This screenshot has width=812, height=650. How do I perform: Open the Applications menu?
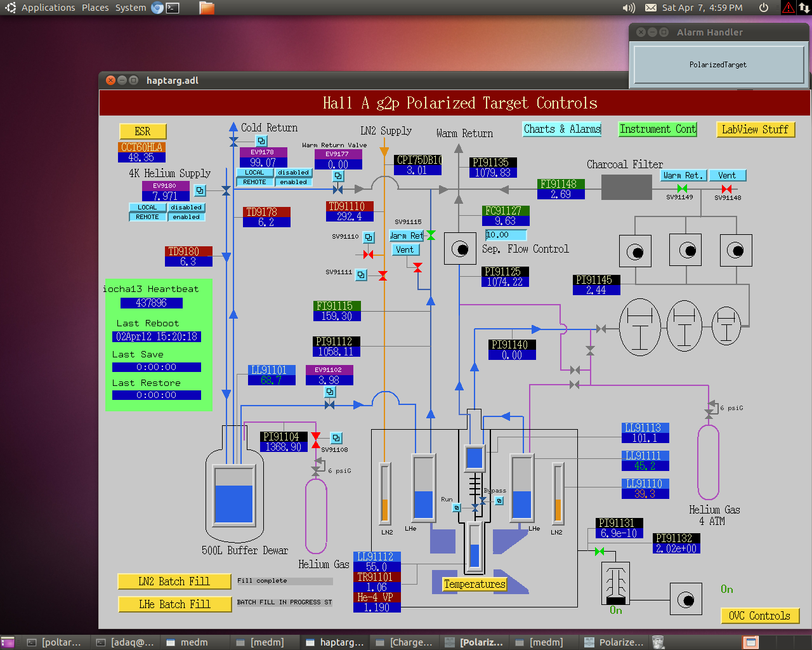click(48, 8)
